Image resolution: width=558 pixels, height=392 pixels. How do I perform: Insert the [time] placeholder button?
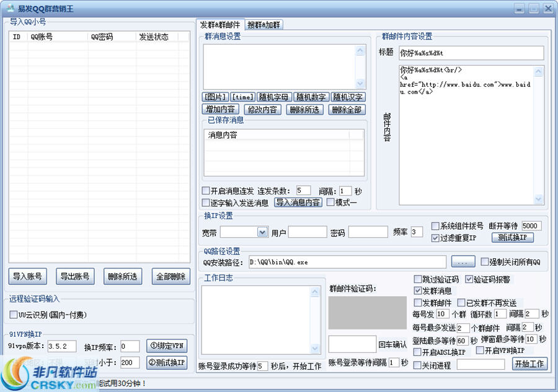click(x=242, y=97)
